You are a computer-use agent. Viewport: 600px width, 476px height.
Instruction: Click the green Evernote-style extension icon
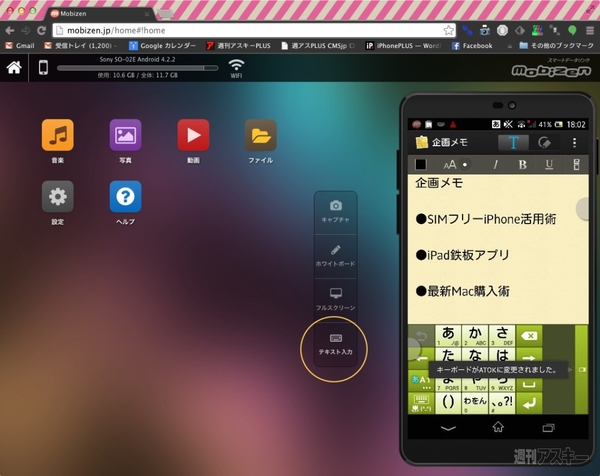(x=572, y=30)
